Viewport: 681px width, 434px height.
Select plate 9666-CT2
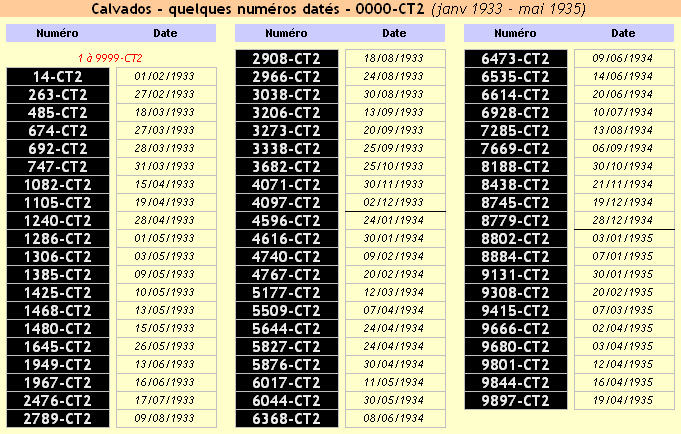(516, 329)
